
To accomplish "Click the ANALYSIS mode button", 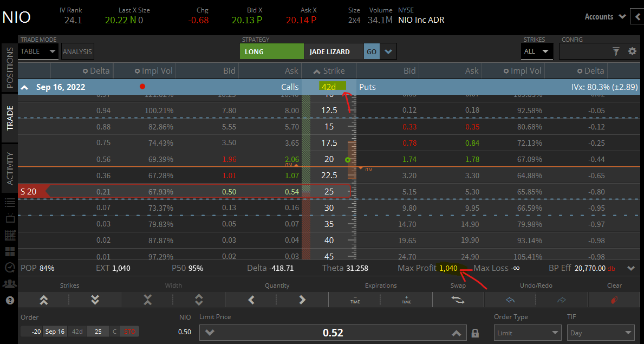I will click(77, 51).
